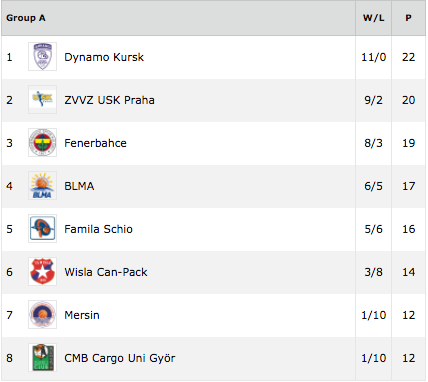
Task: Click the W/L column header
Action: point(374,18)
